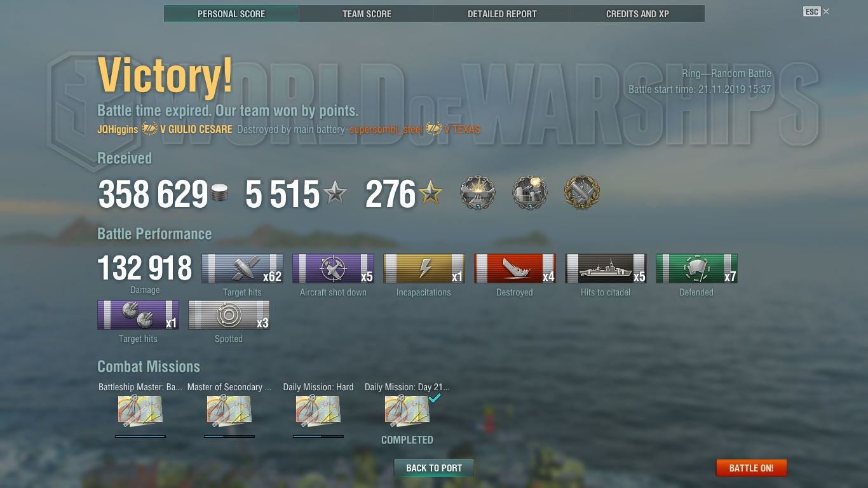Open the Credits and XP tab
868x488 pixels.
637,14
